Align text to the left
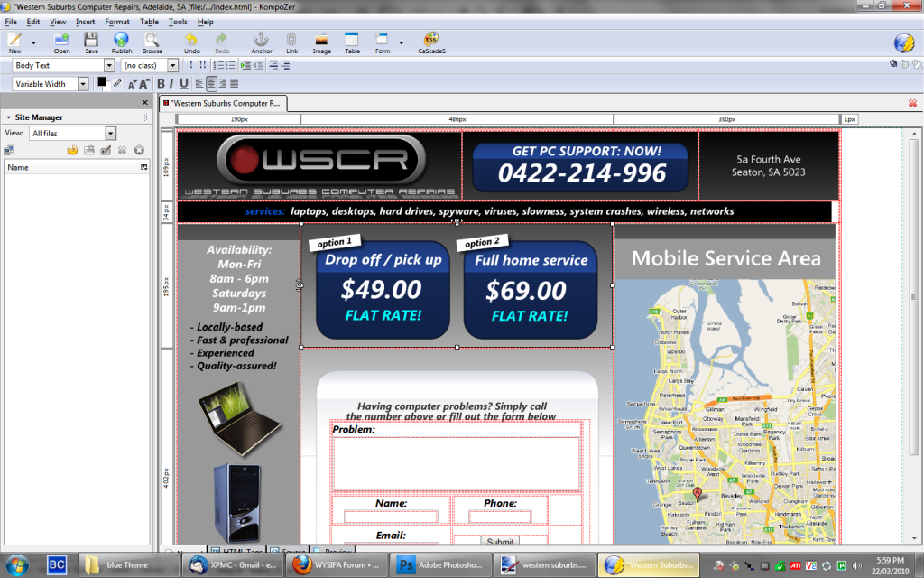924x578 pixels. tap(199, 84)
